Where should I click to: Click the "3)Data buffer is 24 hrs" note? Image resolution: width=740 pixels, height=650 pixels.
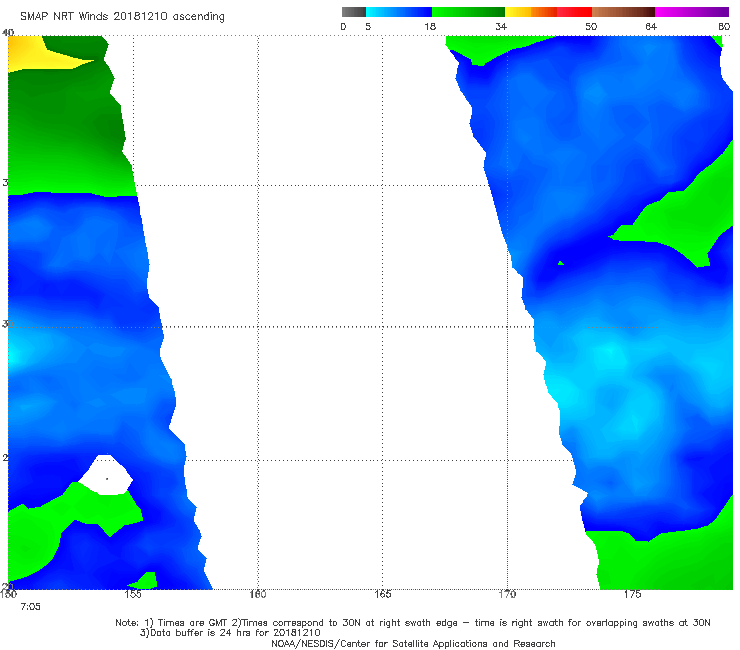click(230, 633)
